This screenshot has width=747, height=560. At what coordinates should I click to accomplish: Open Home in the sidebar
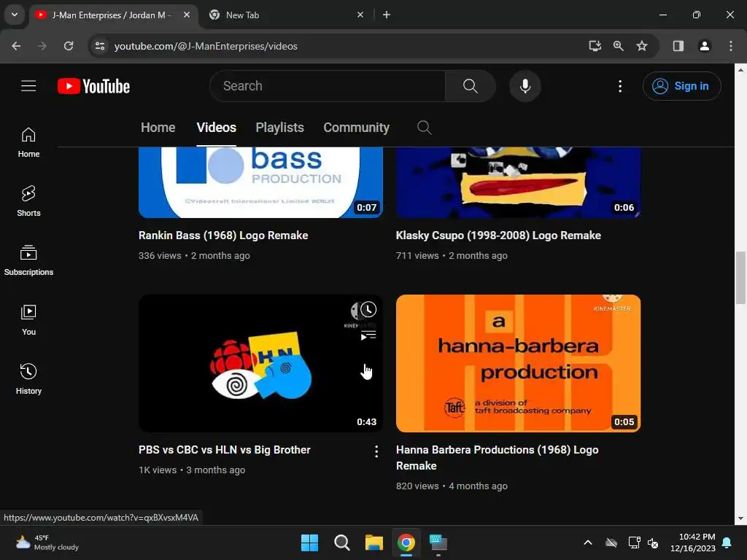pos(28,142)
